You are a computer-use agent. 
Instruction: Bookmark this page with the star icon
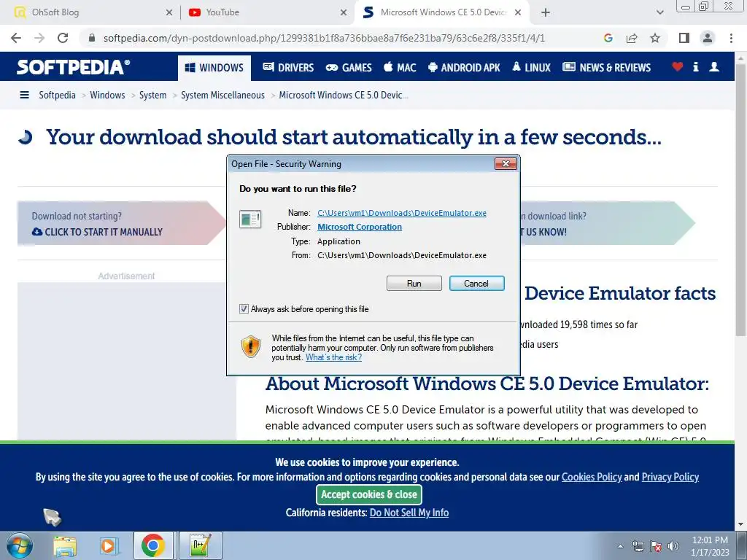coord(655,38)
